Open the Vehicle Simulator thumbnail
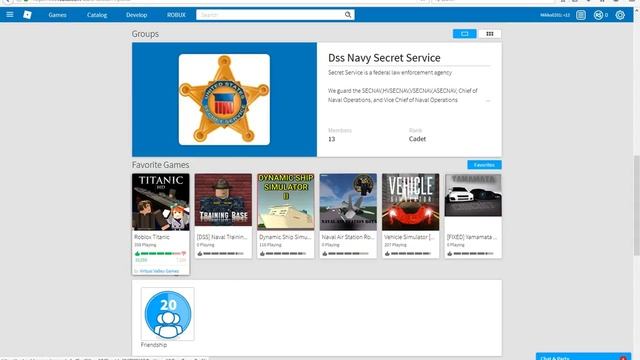The height and width of the screenshot is (360, 640). (x=411, y=202)
